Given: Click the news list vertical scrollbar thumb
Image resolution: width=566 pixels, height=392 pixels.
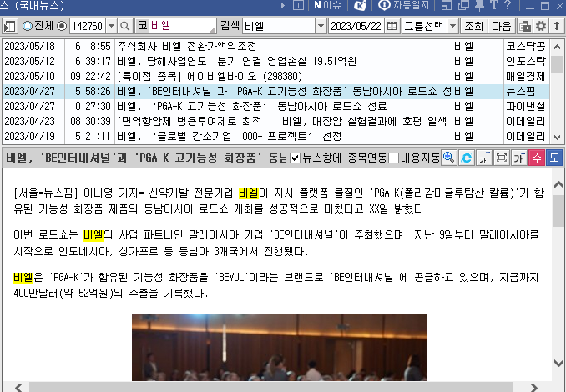Looking at the screenshot, I should click(x=558, y=64).
